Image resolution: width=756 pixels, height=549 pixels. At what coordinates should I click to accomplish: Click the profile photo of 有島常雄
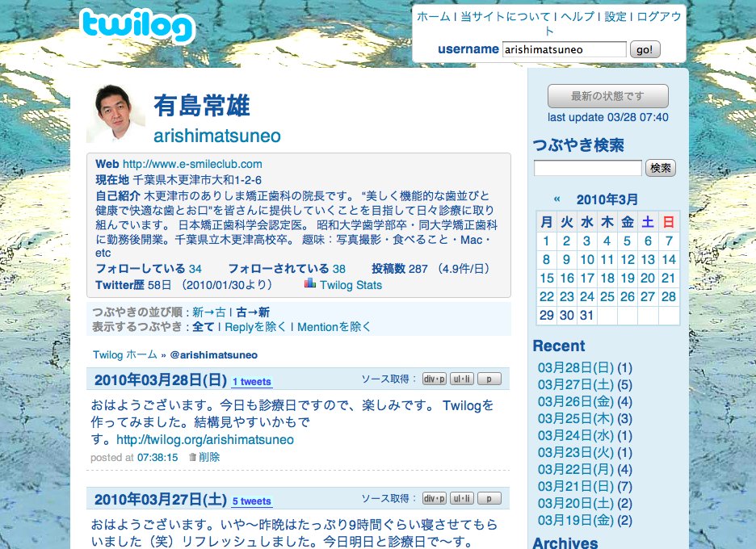pos(115,113)
